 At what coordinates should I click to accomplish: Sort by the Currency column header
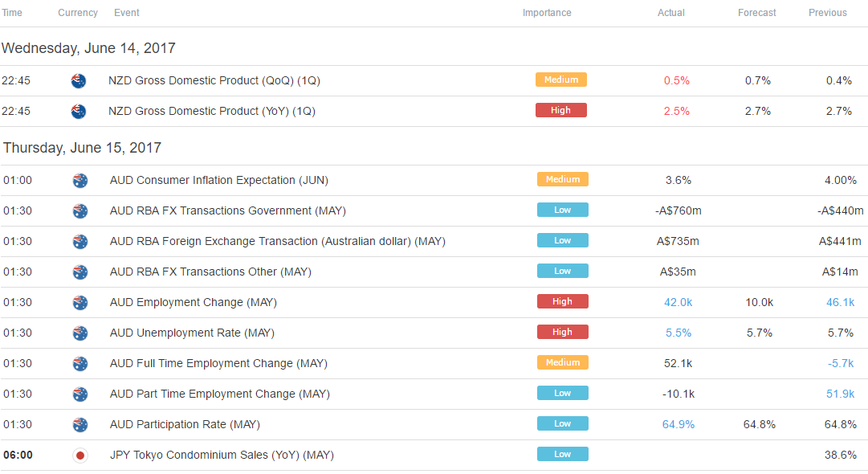pos(78,13)
